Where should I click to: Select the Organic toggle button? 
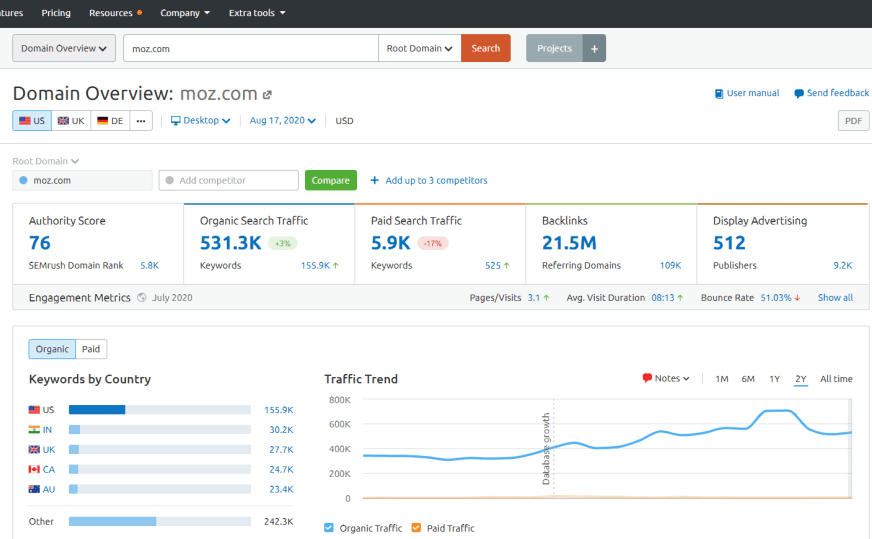[x=52, y=349]
